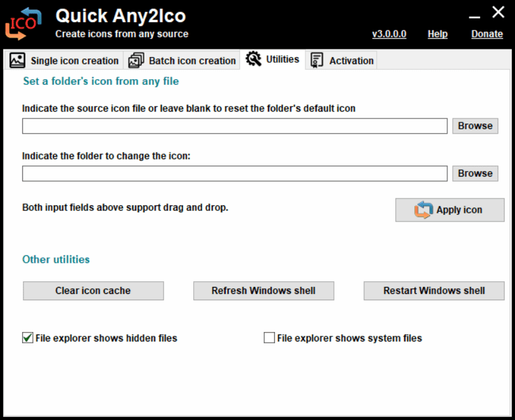
Task: Click the Activation tab certificate icon
Action: tap(317, 60)
